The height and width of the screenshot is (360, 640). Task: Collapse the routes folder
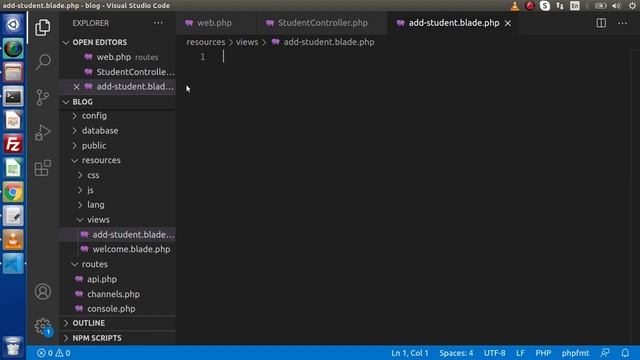(118, 264)
